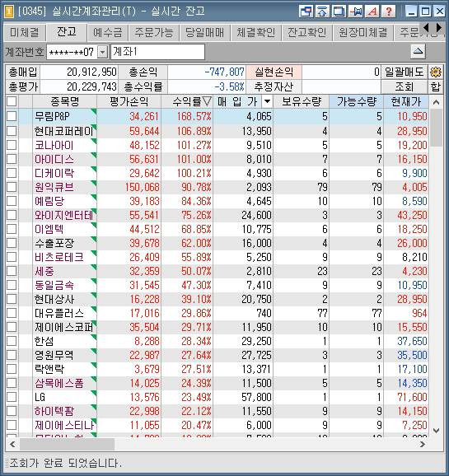Click the collapse-to-top arrow icon in title bar
449x476 pixels.
[323, 12]
